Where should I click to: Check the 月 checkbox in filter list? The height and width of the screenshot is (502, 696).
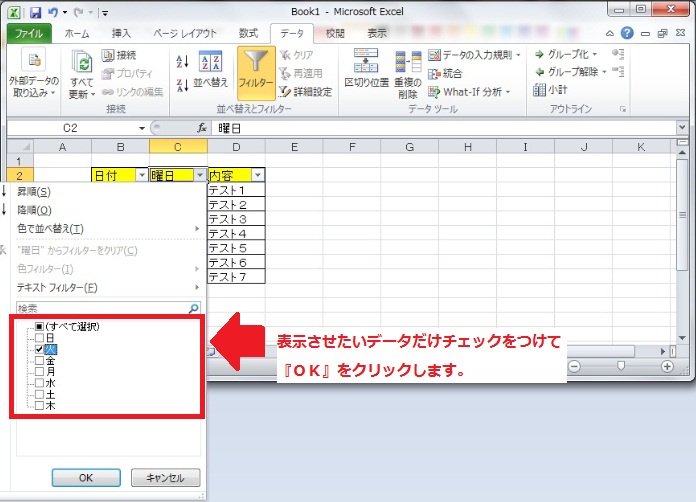tap(39, 372)
